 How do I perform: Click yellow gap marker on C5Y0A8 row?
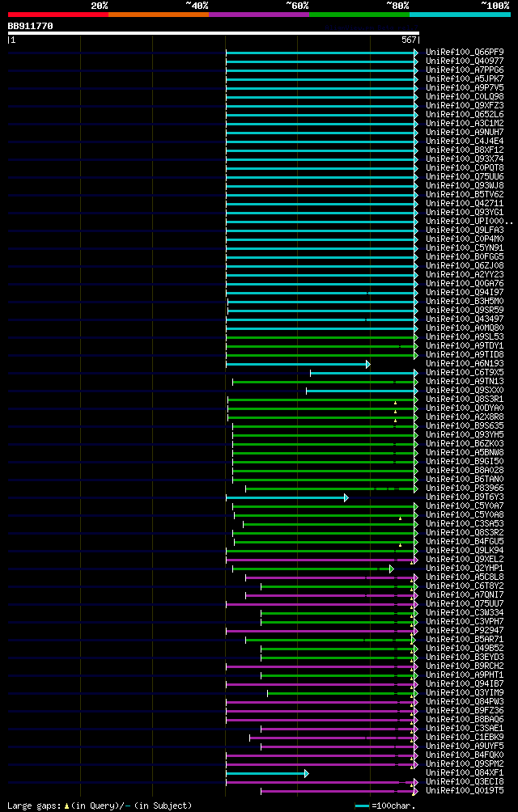tap(401, 518)
